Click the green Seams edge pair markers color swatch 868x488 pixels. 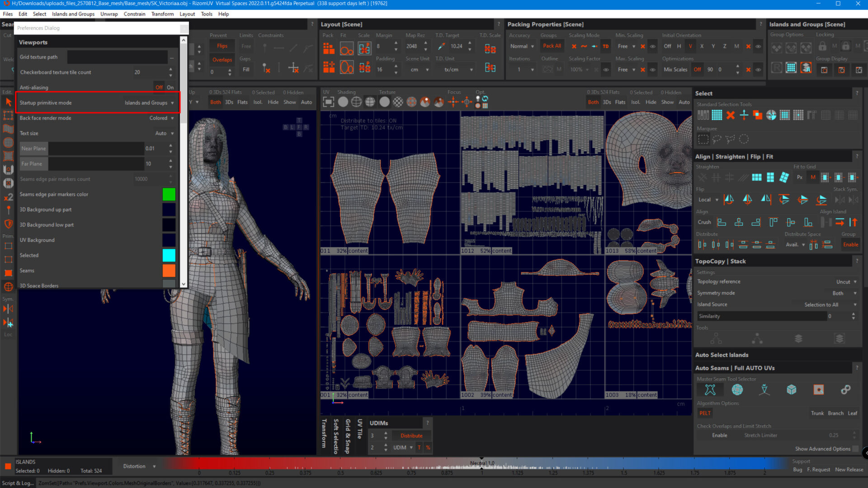point(169,194)
